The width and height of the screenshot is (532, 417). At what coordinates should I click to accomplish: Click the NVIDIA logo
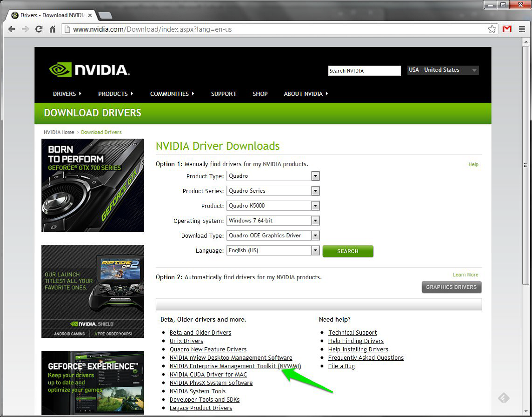point(89,70)
